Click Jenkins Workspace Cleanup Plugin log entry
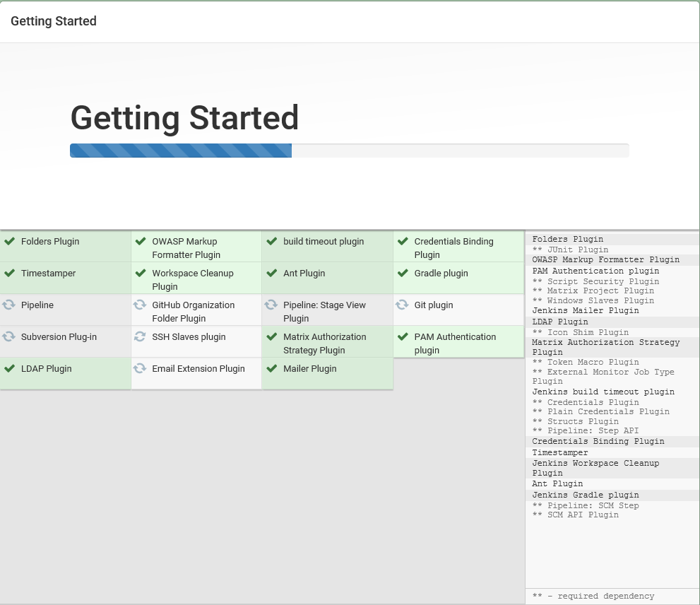This screenshot has width=700, height=605. (x=595, y=468)
